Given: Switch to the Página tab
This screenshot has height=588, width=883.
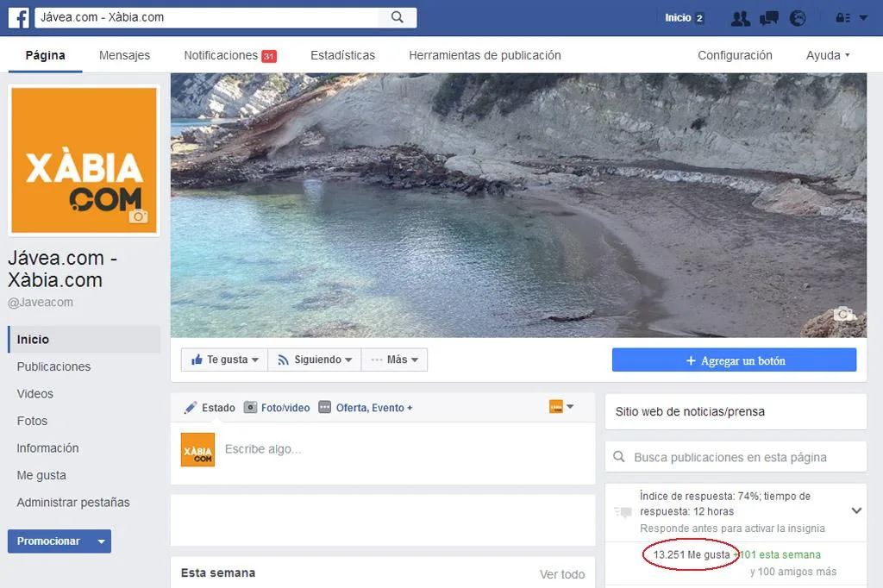Looking at the screenshot, I should point(45,55).
